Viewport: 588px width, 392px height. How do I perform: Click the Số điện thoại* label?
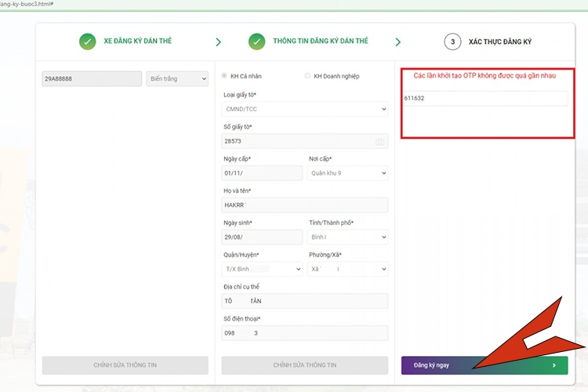pyautogui.click(x=242, y=319)
